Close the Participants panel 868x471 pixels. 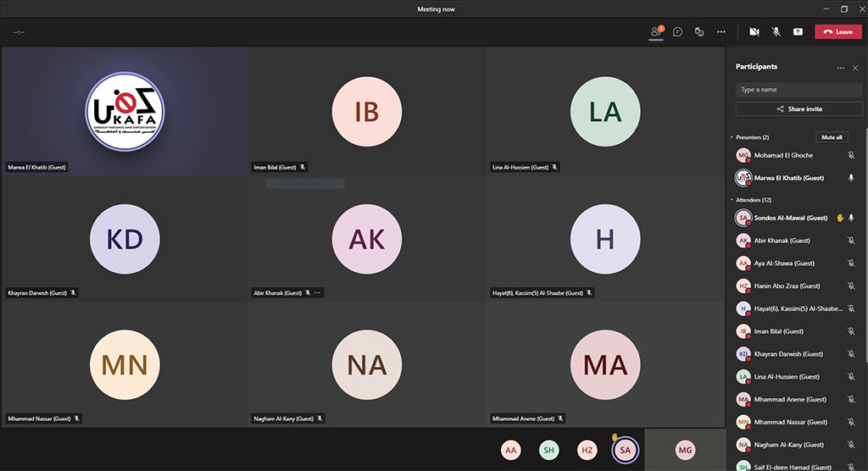click(854, 68)
